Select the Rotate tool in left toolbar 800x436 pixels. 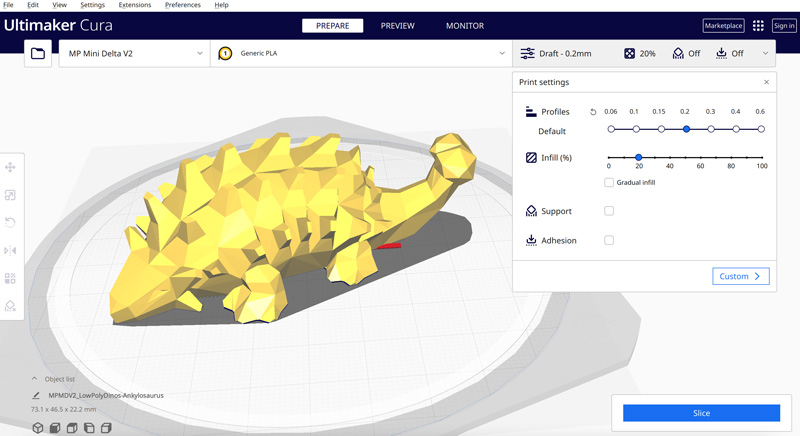pyautogui.click(x=10, y=222)
